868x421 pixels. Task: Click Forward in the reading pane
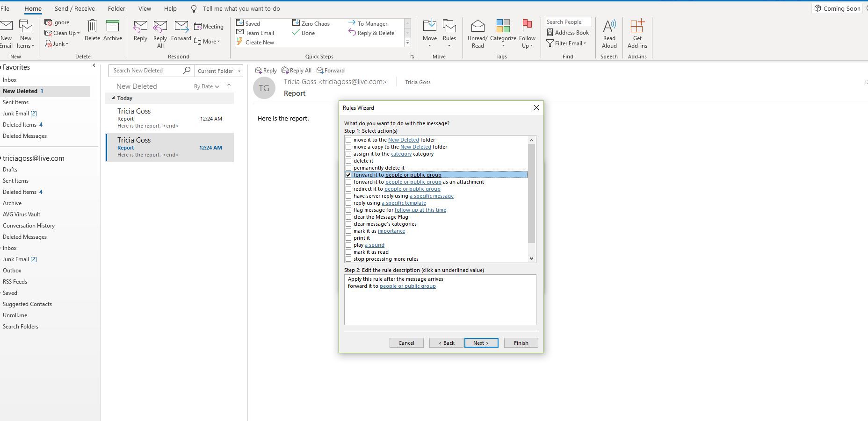coord(330,70)
